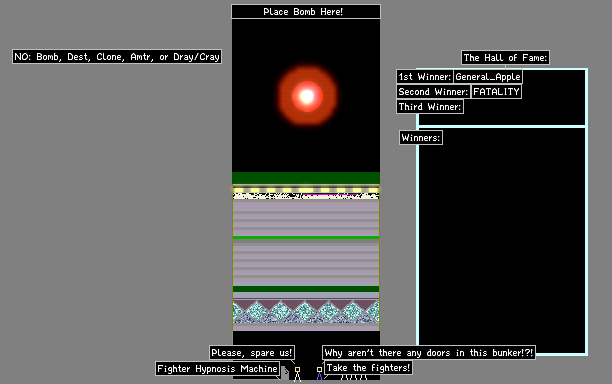Click the 'Third Winner:' label
612x384 pixels.
click(430, 107)
